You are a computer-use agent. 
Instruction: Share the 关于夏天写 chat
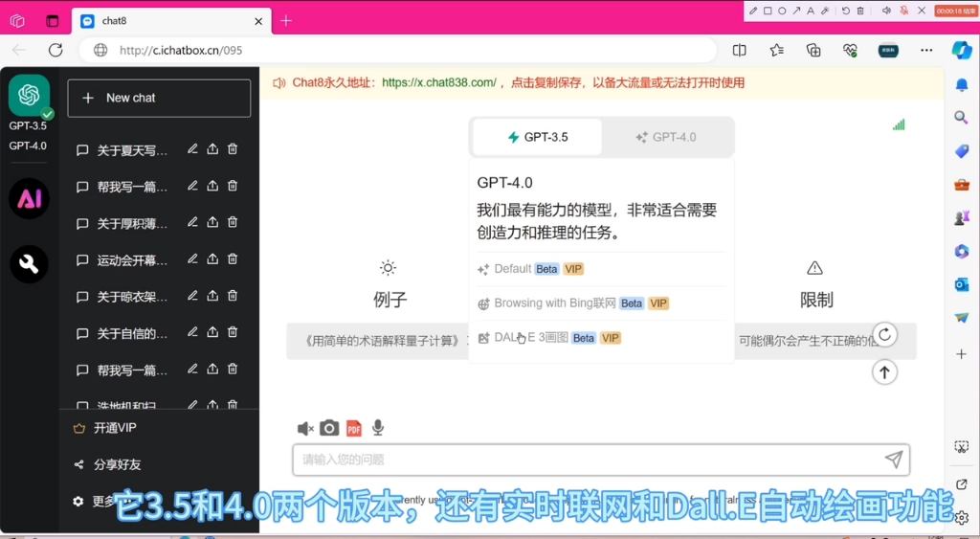pyautogui.click(x=212, y=148)
